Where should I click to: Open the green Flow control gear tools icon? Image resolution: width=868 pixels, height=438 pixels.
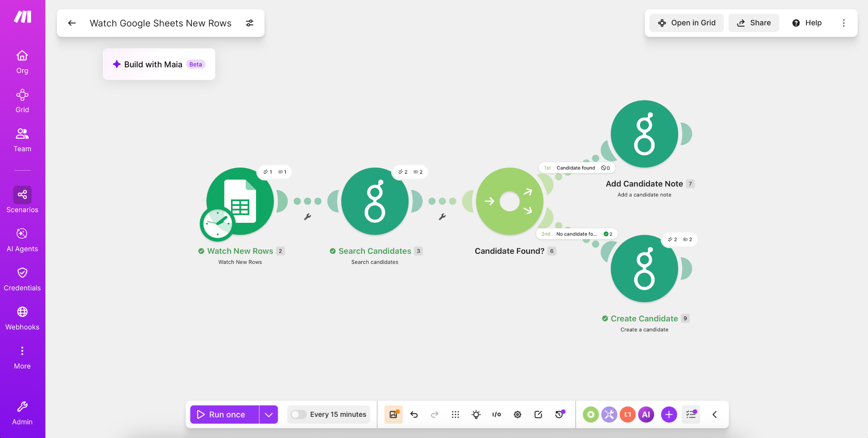[590, 414]
